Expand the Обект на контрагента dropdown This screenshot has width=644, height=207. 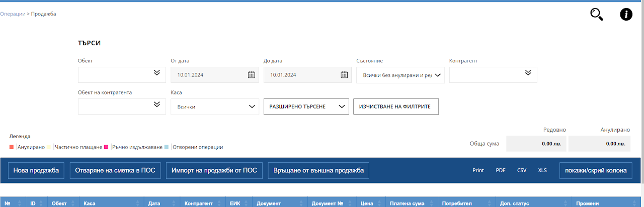pyautogui.click(x=156, y=105)
